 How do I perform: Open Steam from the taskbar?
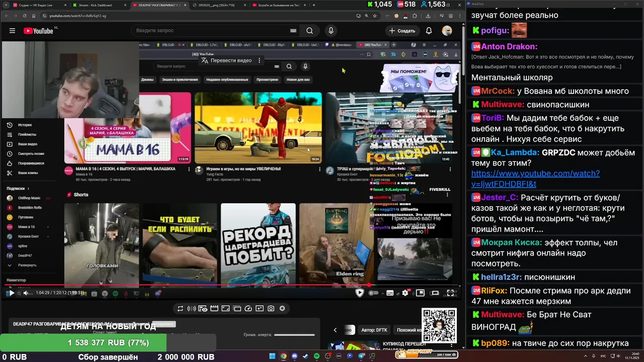[x=305, y=356]
